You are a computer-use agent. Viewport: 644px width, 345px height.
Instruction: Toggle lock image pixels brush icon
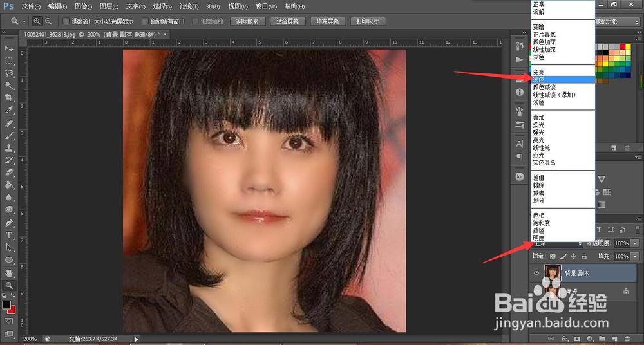pos(563,256)
